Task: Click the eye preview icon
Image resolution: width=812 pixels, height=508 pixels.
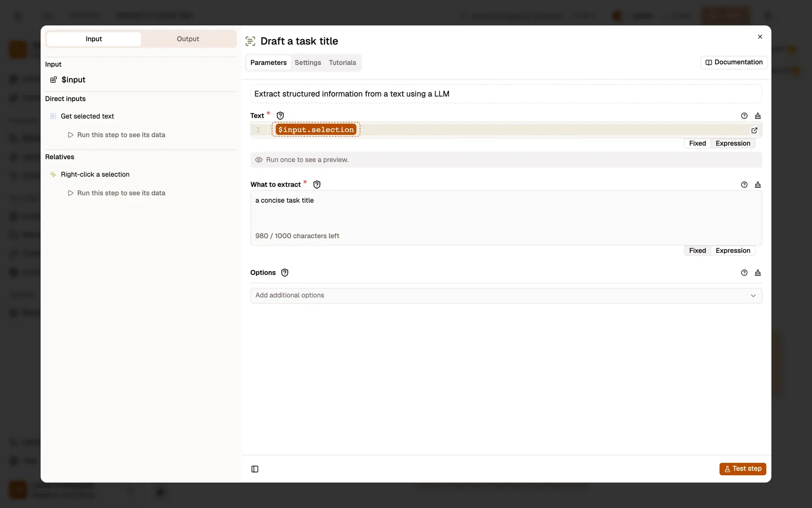Action: (259, 160)
